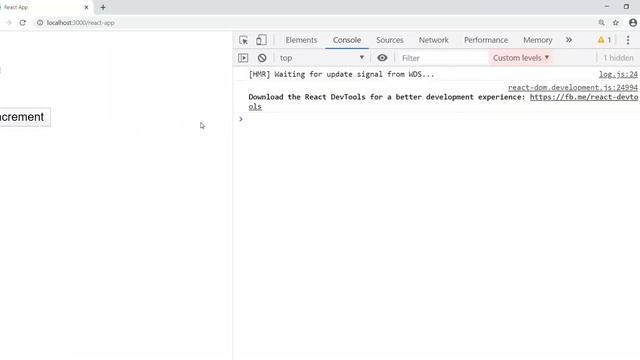
Task: Restore the browser window size
Action: click(x=626, y=7)
